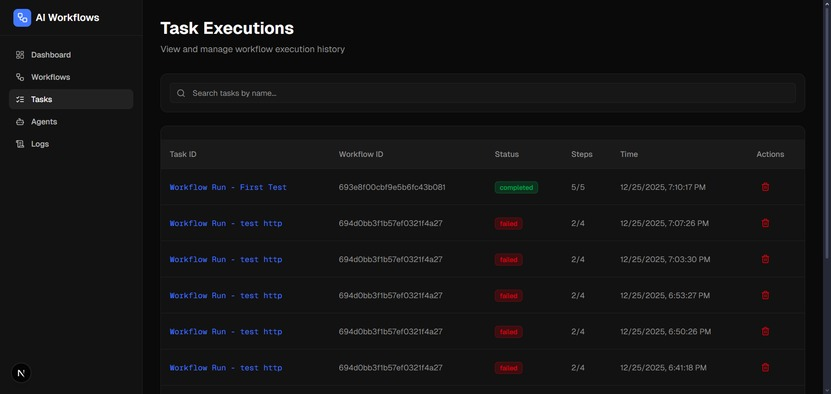Delete the task run at 7:07:26 PM
This screenshot has height=394, width=831.
pos(765,223)
